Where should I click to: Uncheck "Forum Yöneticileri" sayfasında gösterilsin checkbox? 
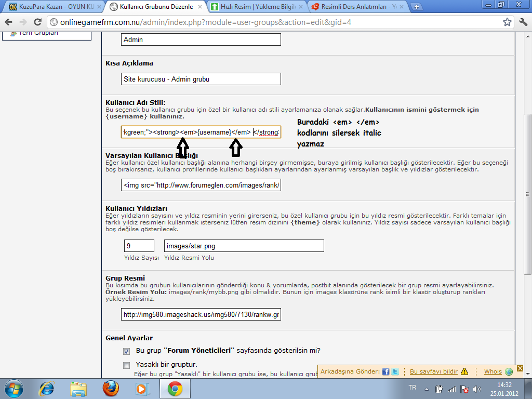pos(127,351)
